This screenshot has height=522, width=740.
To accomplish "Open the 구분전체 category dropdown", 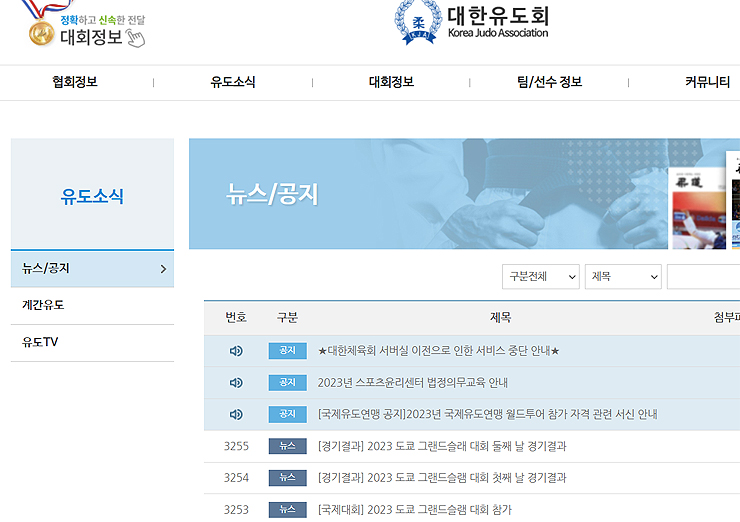I will pyautogui.click(x=541, y=277).
